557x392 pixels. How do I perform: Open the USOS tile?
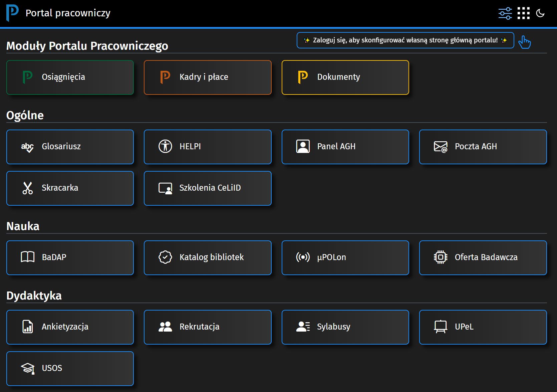point(70,368)
